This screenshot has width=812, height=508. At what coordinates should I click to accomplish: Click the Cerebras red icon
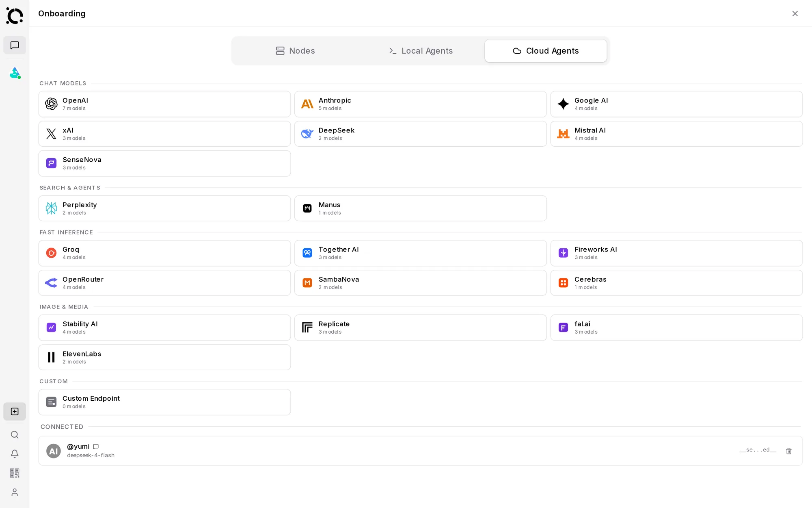pos(563,283)
